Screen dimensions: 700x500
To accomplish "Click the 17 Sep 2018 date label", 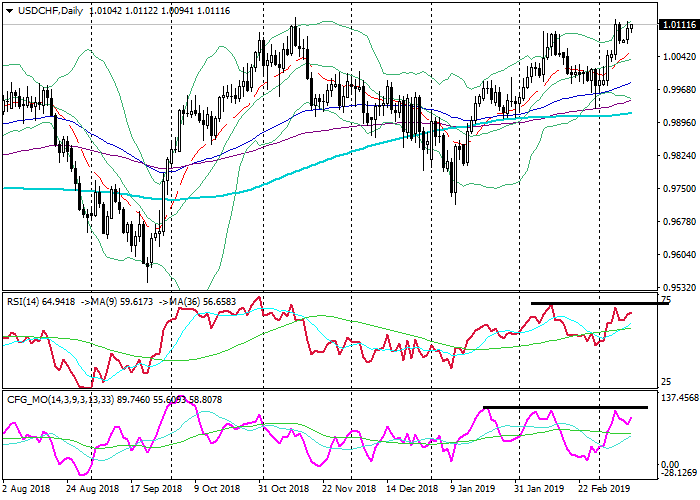I will click(x=156, y=489).
